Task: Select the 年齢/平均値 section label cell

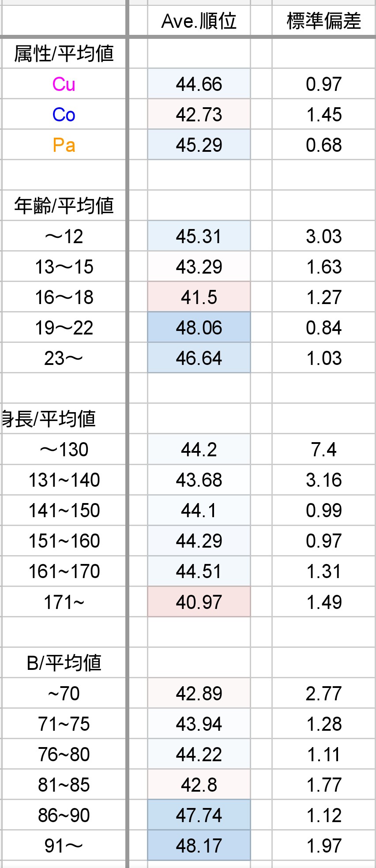Action: click(64, 206)
